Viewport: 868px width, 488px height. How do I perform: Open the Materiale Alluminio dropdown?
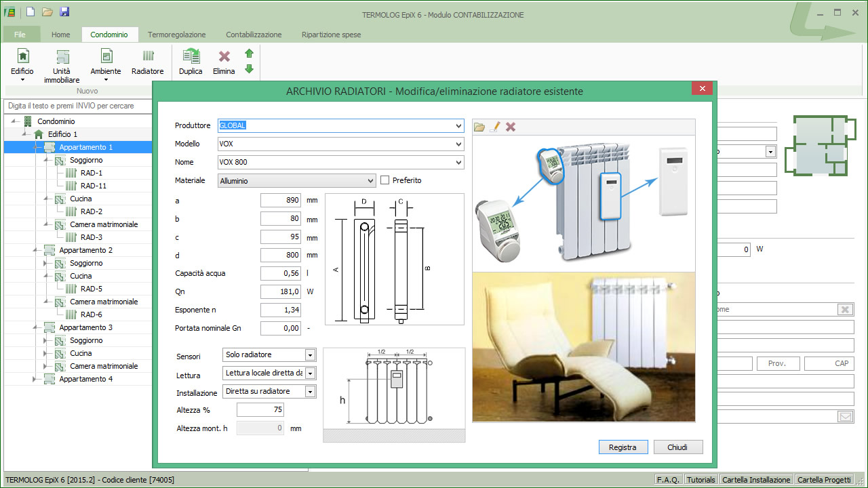point(370,181)
